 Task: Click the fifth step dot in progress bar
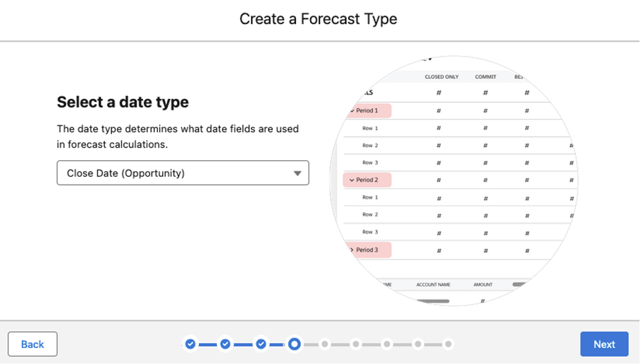click(x=325, y=344)
